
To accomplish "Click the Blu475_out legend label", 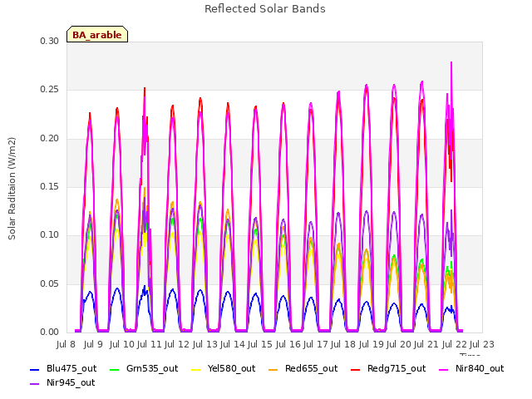I will tap(71, 368).
